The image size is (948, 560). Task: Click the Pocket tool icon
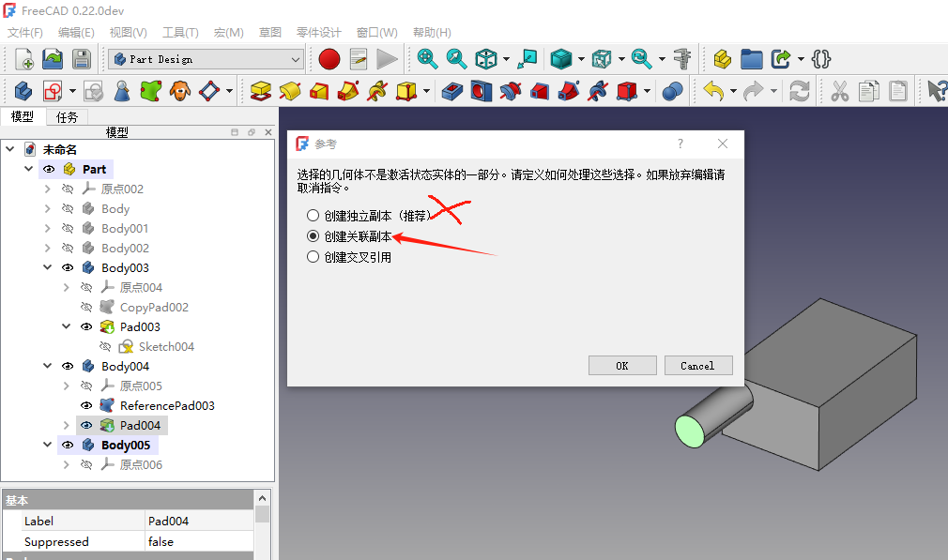452,91
